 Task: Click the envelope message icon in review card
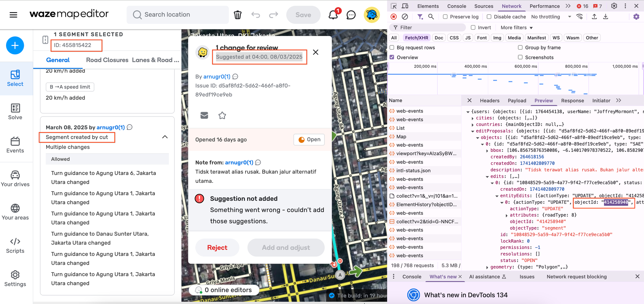pos(204,116)
